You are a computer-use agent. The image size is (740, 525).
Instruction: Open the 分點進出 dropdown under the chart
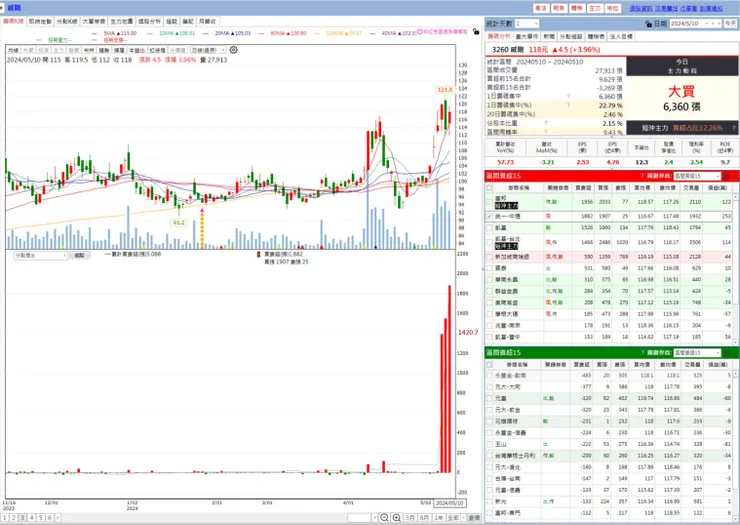[x=41, y=255]
